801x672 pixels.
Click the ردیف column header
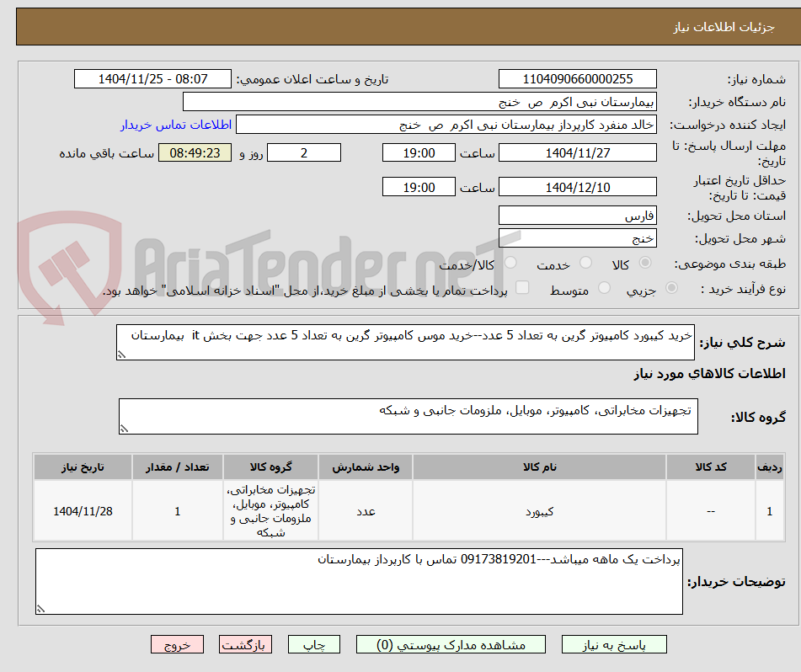coord(770,467)
